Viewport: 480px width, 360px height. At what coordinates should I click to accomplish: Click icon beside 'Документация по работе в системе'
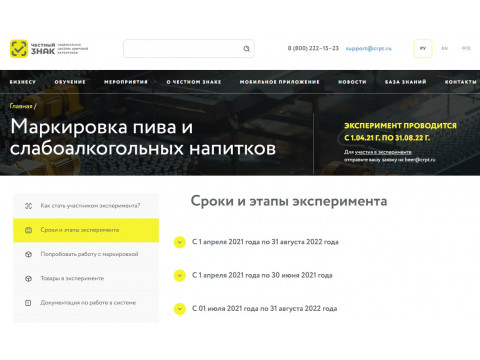(29, 303)
